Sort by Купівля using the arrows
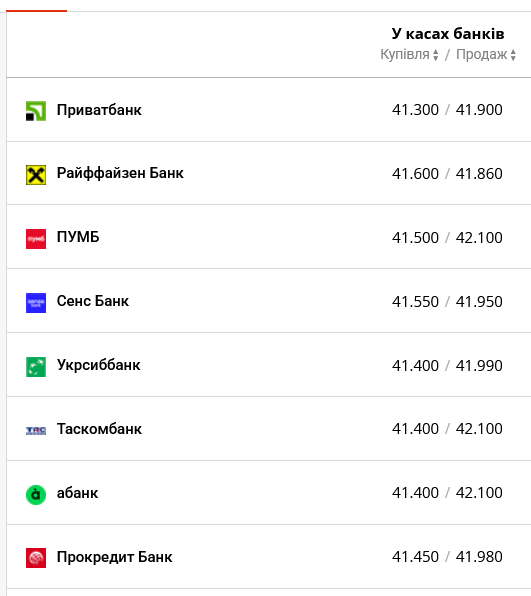This screenshot has height=596, width=531. (436, 55)
